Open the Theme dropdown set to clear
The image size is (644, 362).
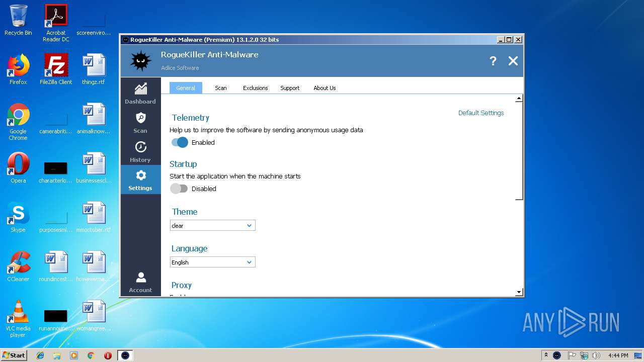(213, 225)
